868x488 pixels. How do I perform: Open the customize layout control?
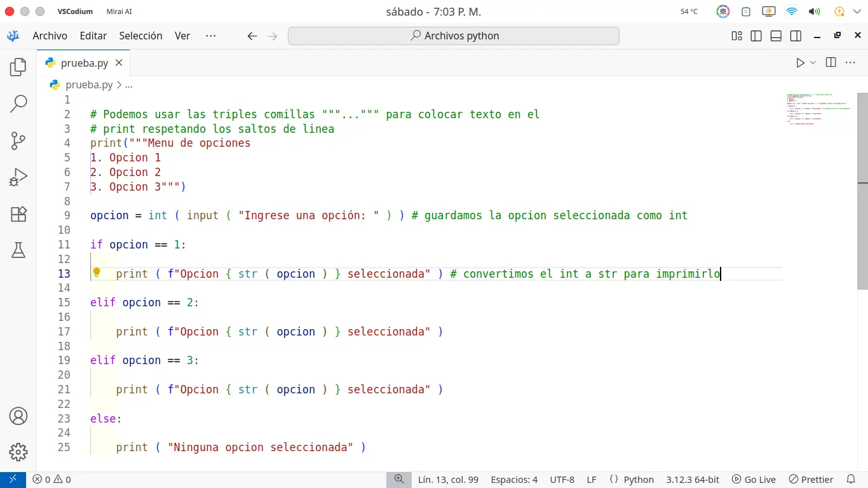pos(736,36)
